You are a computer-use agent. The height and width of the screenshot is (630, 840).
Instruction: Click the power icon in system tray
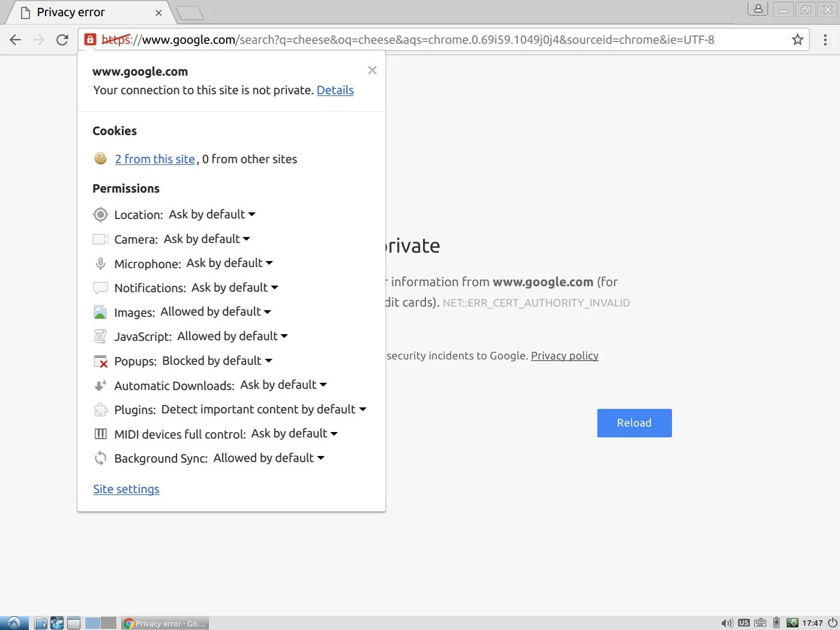pyautogui.click(x=833, y=623)
